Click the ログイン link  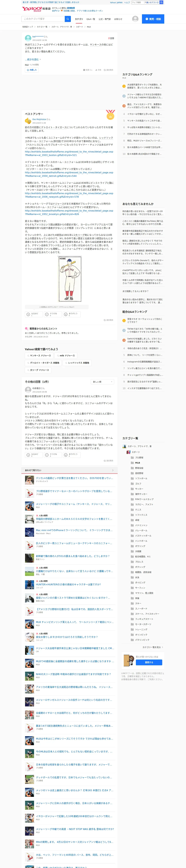56,11
